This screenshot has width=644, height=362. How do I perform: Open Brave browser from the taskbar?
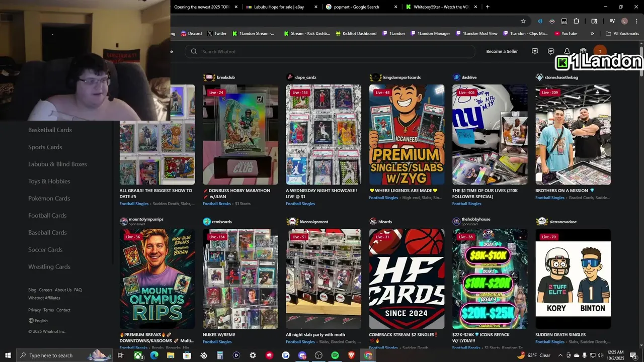[x=352, y=355]
